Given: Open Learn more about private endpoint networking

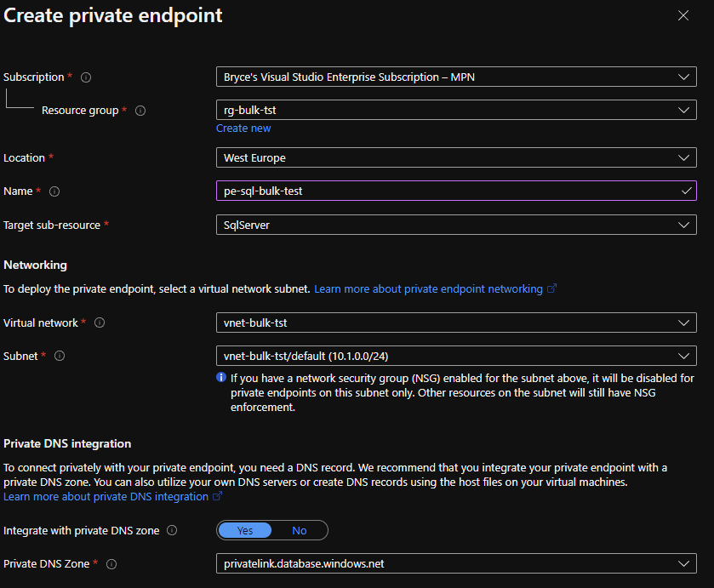Looking at the screenshot, I should [428, 289].
